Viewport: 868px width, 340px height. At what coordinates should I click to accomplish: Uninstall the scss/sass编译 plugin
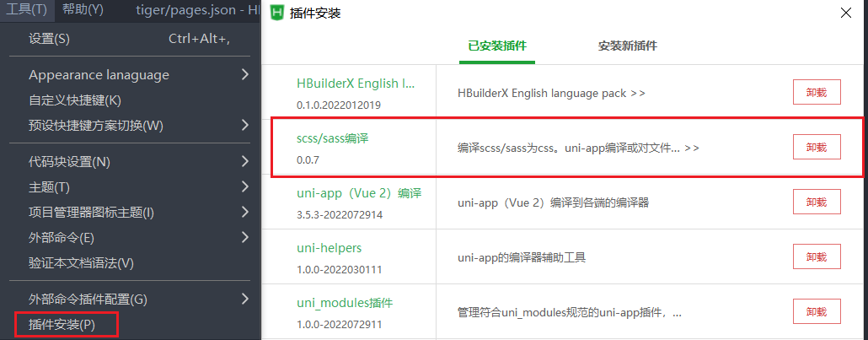coord(817,147)
